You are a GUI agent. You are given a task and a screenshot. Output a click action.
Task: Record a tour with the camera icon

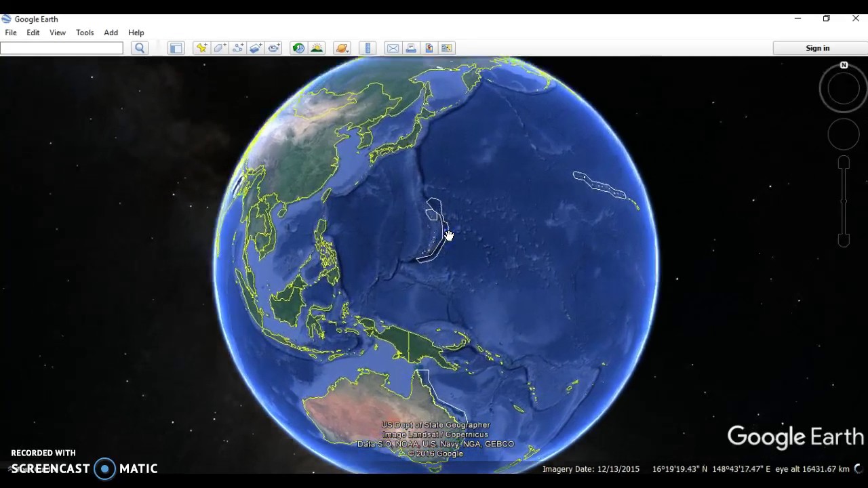click(x=274, y=48)
